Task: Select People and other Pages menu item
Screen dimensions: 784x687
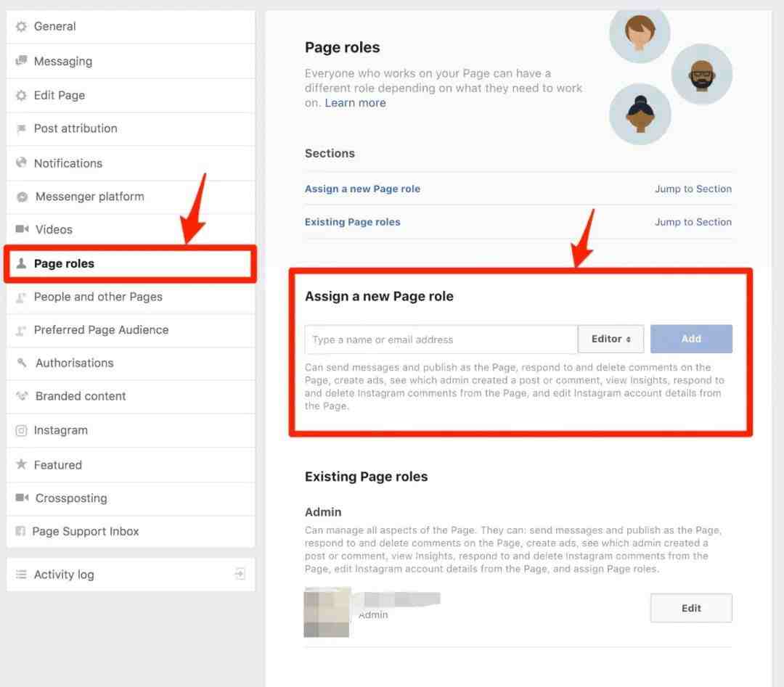Action: point(131,297)
